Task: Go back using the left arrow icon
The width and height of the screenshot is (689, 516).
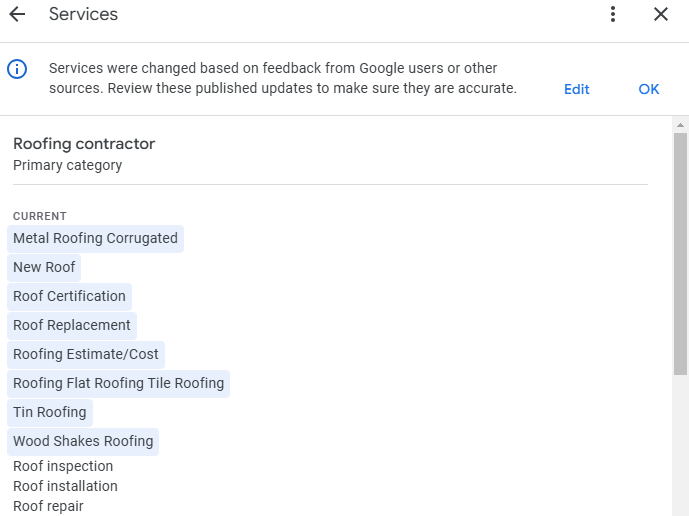Action: 17,14
